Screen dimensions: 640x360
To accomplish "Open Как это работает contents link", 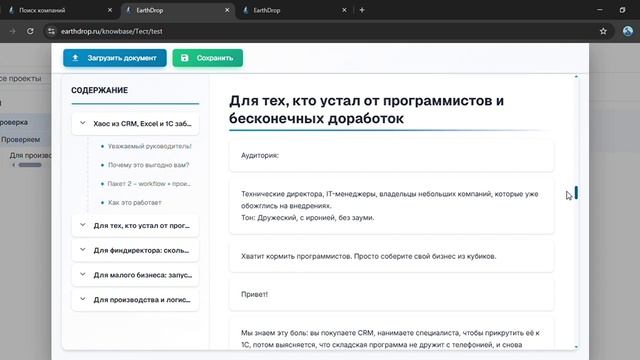I will [135, 202].
